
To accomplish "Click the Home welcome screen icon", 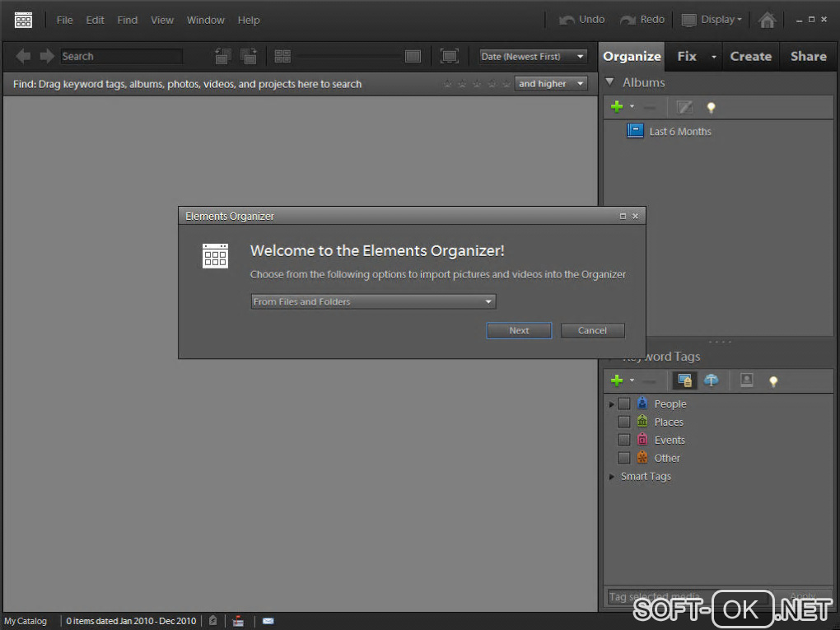I will [768, 20].
